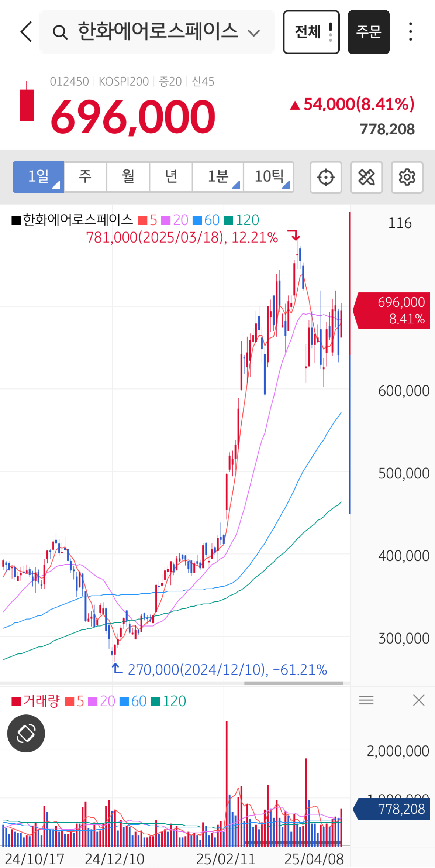
Task: Select the 1일 daily chart tab
Action: click(x=38, y=177)
